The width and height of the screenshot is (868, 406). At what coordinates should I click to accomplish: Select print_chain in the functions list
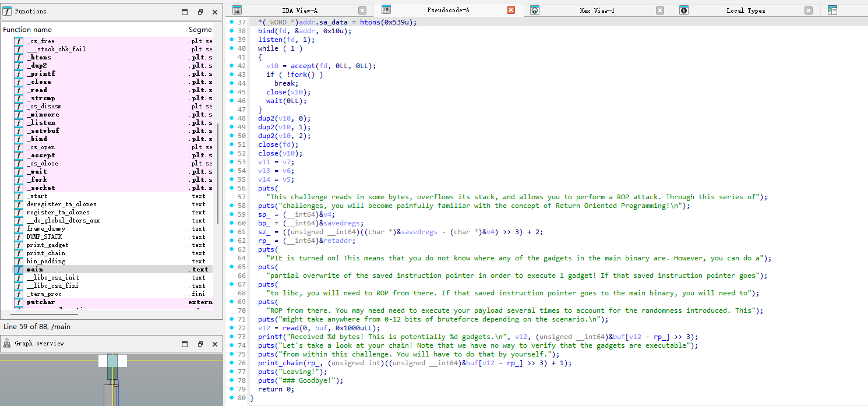46,253
